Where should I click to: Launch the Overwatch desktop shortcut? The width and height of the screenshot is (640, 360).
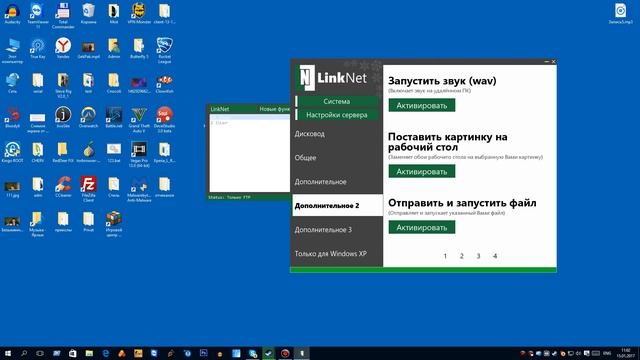click(x=89, y=118)
